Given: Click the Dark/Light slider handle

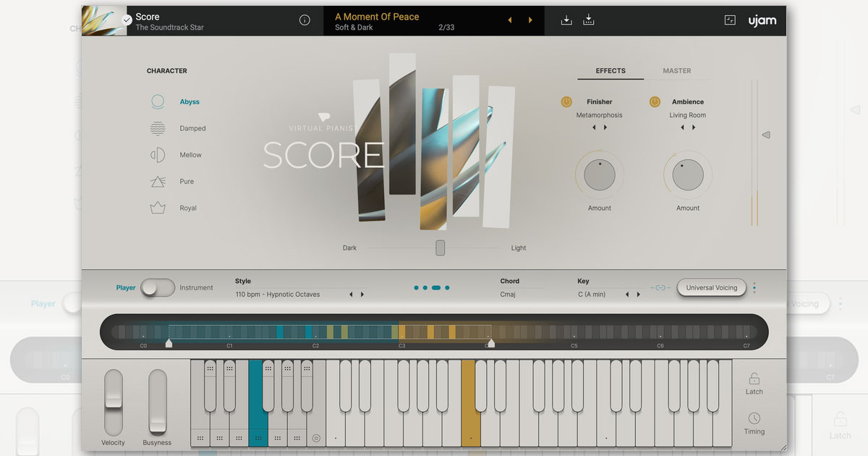Looking at the screenshot, I should [x=440, y=248].
